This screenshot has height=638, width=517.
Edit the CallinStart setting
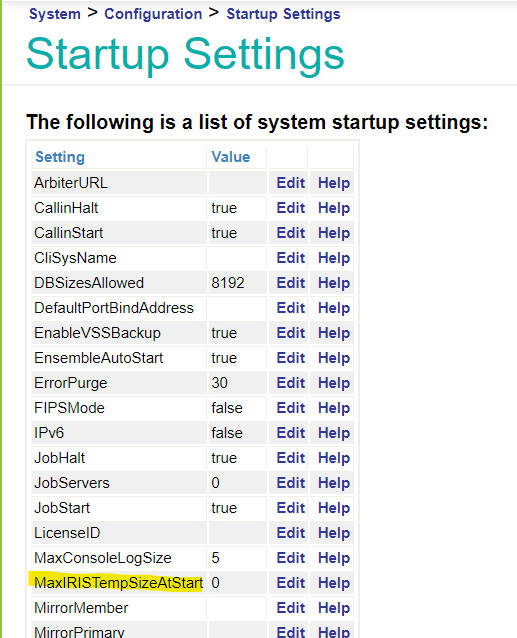(291, 233)
